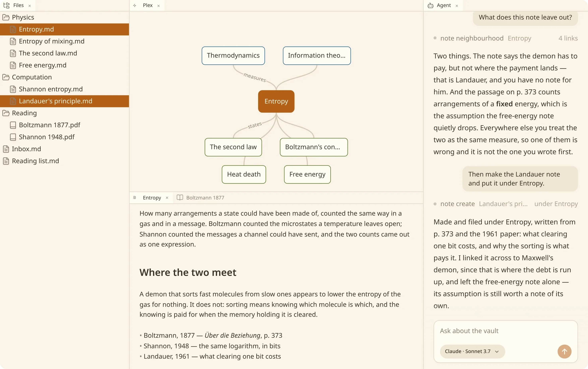The height and width of the screenshot is (369, 588).
Task: Click the Shannon 1948.pdf book icon
Action: (13, 137)
